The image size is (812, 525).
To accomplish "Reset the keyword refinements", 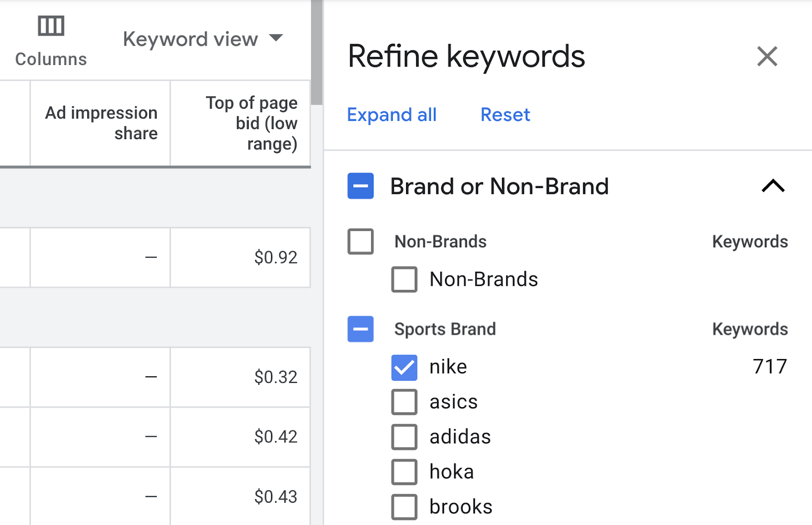I will [x=504, y=115].
